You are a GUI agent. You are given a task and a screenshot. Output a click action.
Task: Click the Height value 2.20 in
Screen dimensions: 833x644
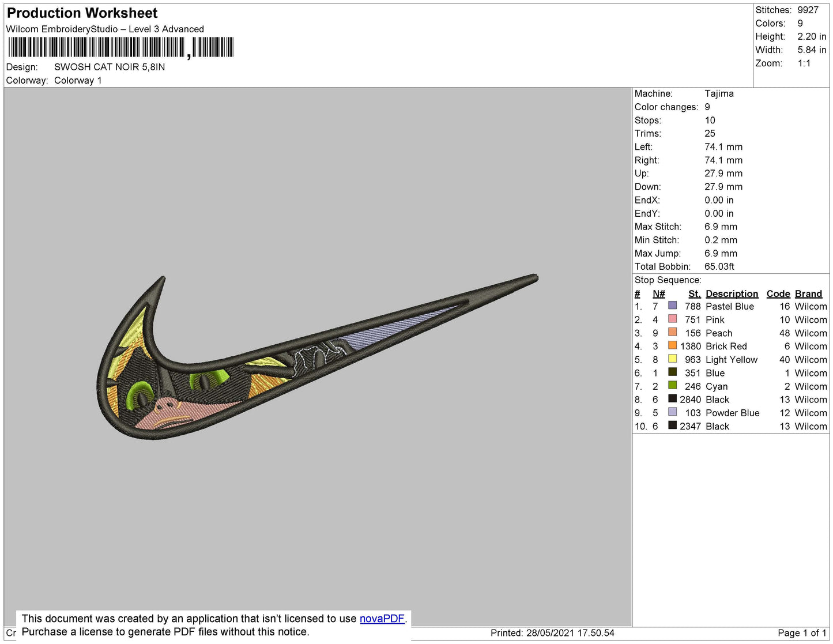pyautogui.click(x=812, y=36)
